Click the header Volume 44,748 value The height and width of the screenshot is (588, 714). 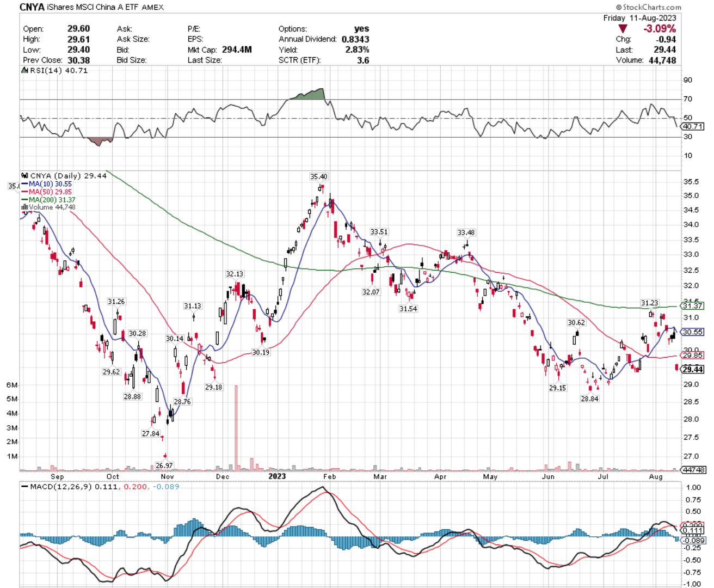click(x=662, y=60)
